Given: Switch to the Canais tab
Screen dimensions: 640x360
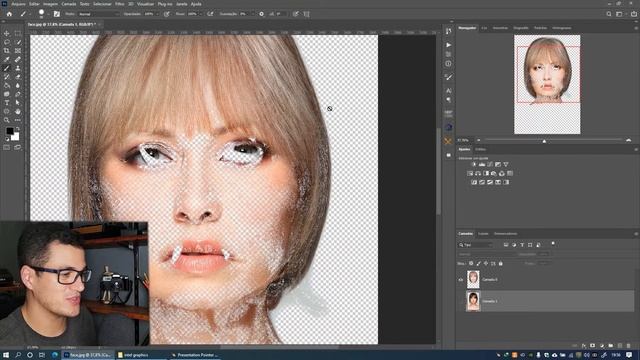Looking at the screenshot, I should tap(483, 234).
